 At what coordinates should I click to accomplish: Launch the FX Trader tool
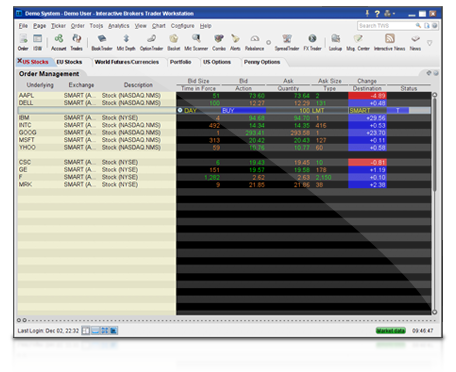(x=312, y=42)
